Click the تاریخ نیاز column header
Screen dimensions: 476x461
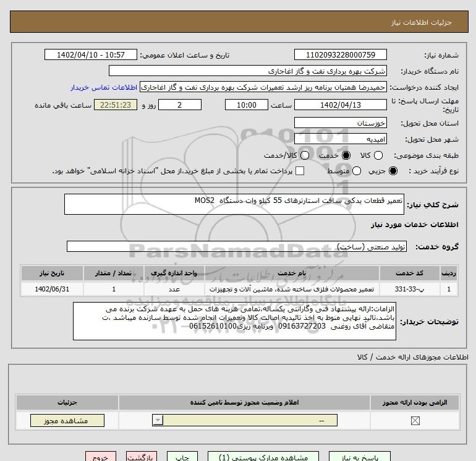52,273
